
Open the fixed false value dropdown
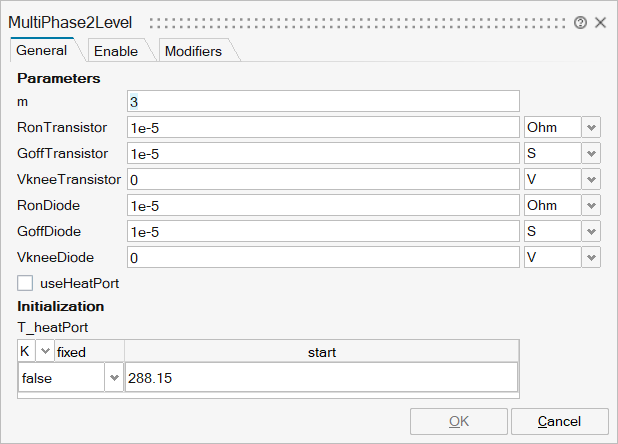coord(112,379)
